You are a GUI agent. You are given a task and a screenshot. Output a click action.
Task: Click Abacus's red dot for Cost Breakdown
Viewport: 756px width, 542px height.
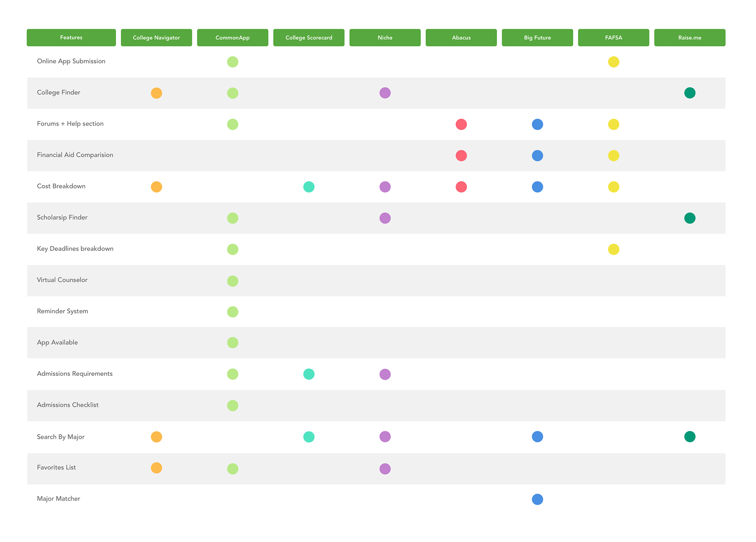(461, 187)
